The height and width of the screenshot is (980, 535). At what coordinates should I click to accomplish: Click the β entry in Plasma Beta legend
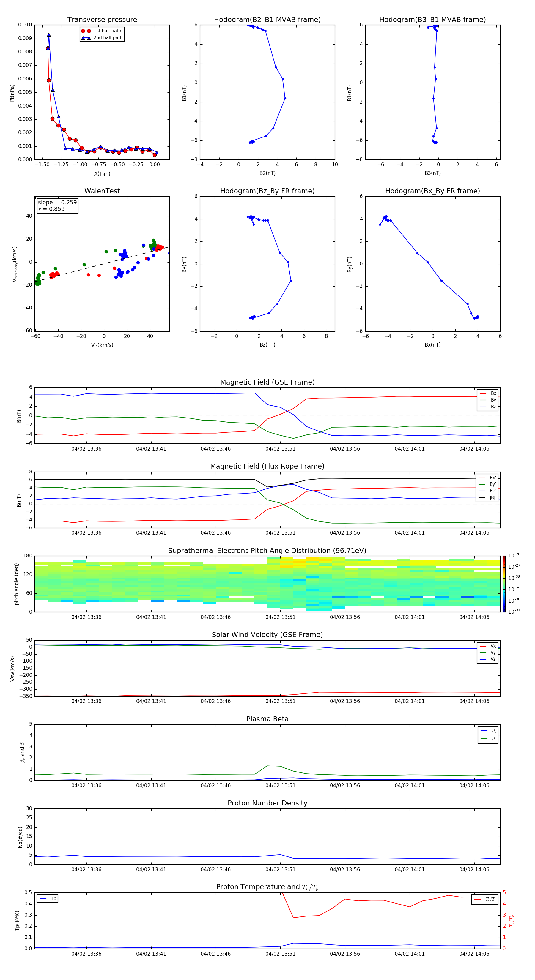pos(488,739)
